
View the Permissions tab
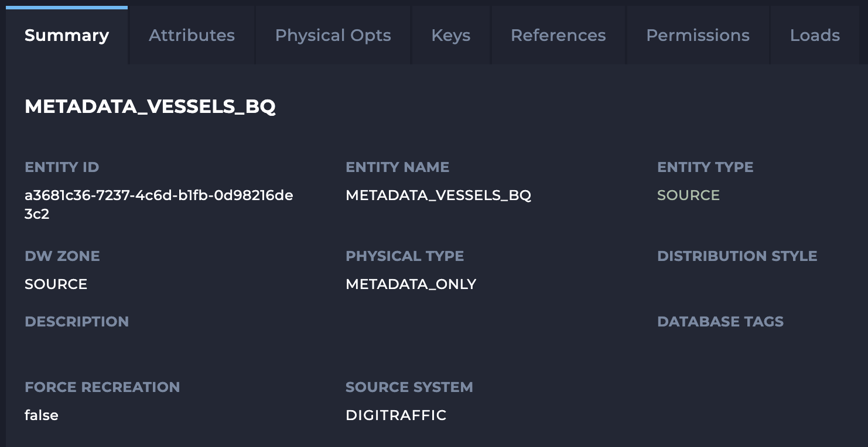(698, 36)
